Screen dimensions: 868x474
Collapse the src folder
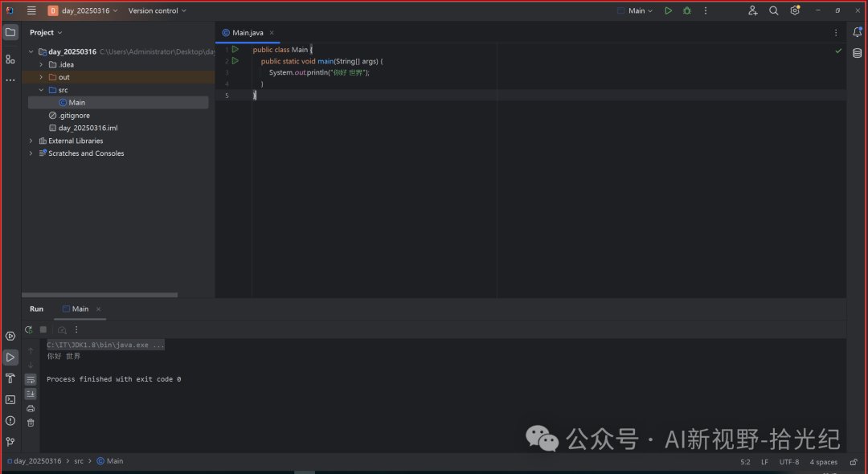tap(41, 90)
